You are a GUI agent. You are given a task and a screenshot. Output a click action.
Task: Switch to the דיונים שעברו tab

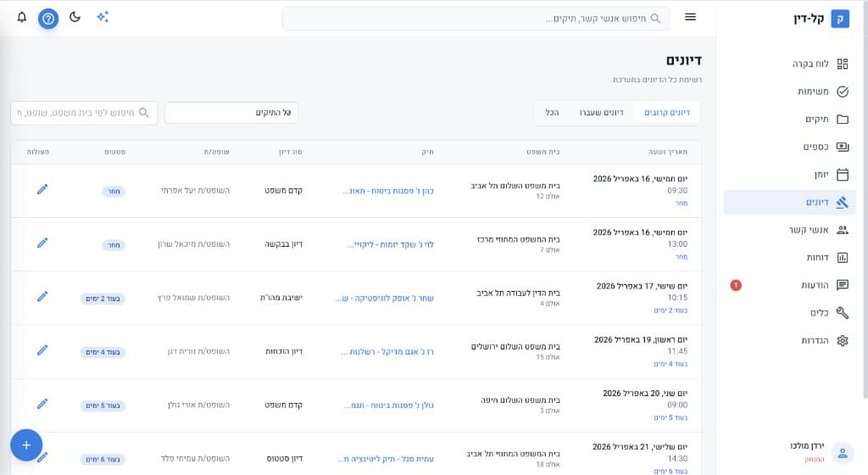click(x=602, y=113)
